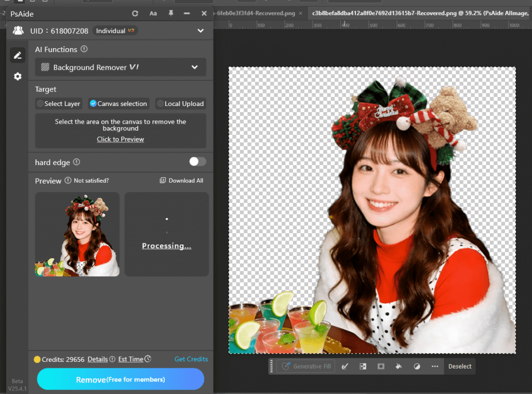Open more options via the ellipsis icon

click(435, 366)
